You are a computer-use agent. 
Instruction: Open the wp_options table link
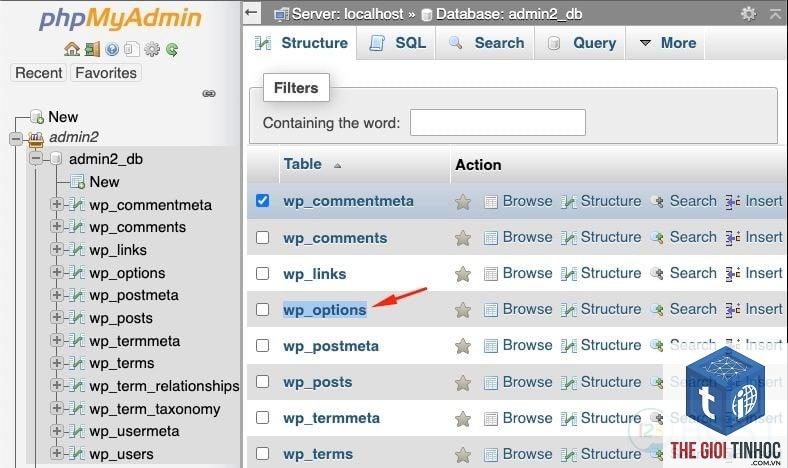pyautogui.click(x=325, y=310)
